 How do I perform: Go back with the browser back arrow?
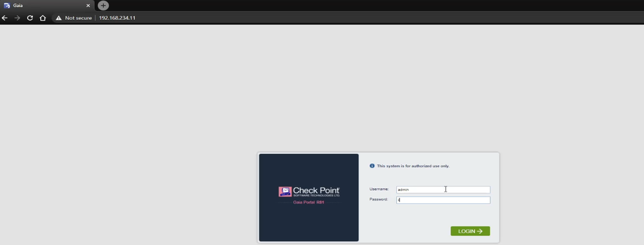tap(5, 18)
